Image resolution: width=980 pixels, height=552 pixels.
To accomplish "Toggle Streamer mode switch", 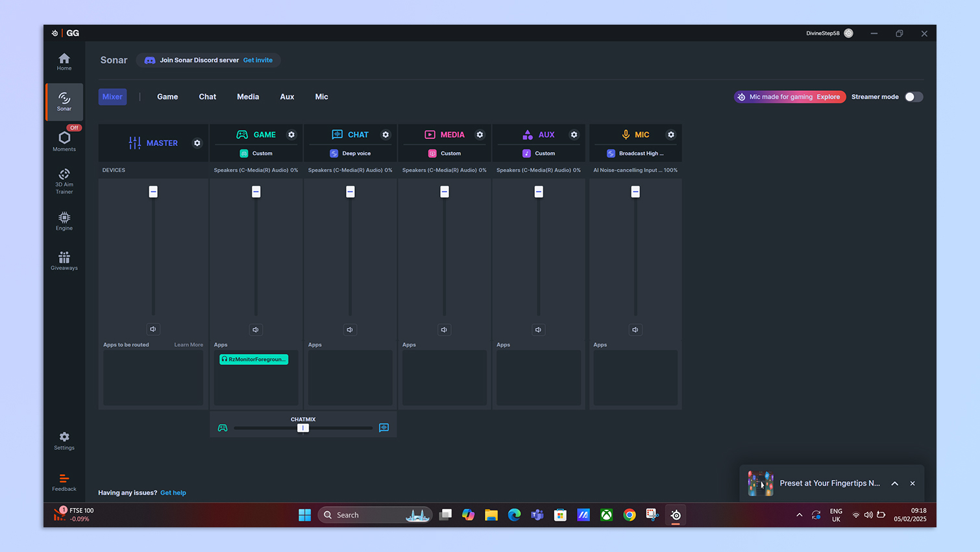I will pyautogui.click(x=913, y=97).
